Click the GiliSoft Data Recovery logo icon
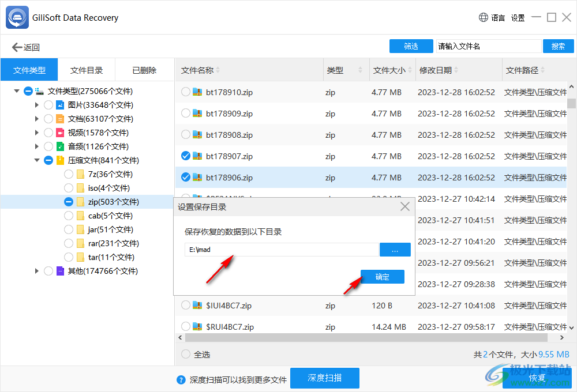This screenshot has height=392, width=577. click(17, 17)
